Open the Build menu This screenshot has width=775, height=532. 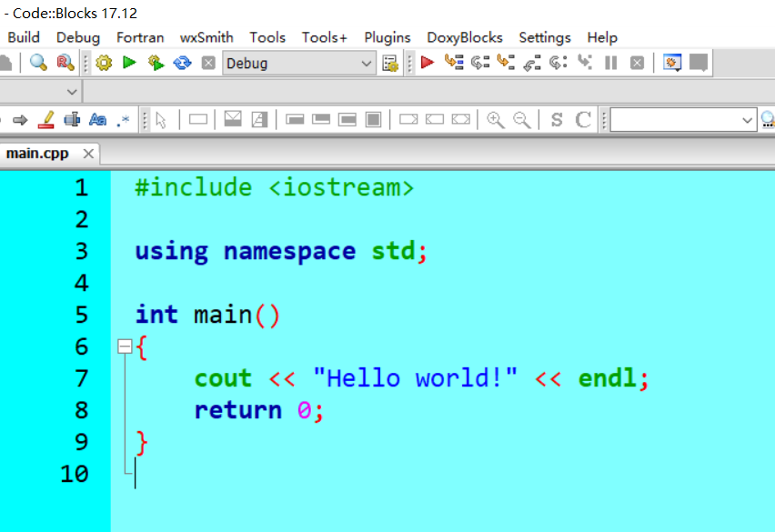[x=24, y=37]
